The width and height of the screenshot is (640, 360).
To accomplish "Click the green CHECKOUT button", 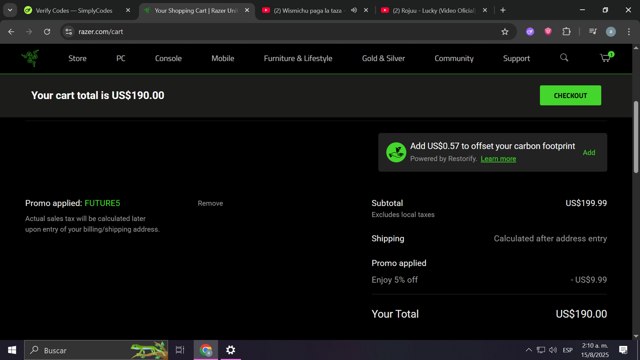I will (570, 96).
